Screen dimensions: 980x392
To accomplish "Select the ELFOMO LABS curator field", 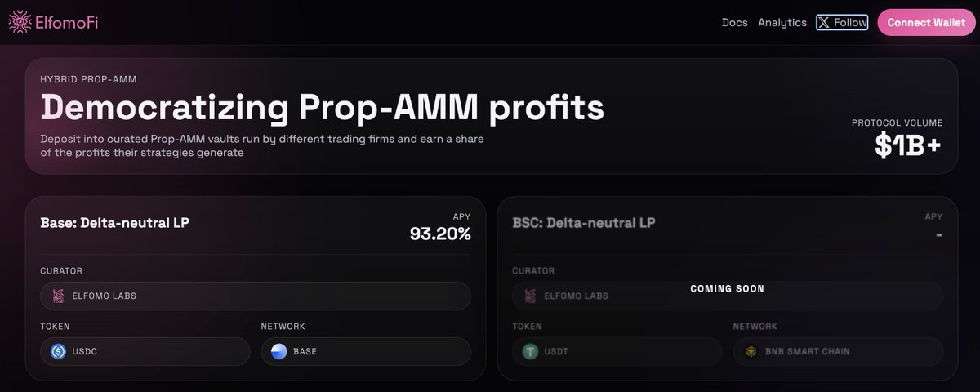I will pyautogui.click(x=255, y=296).
